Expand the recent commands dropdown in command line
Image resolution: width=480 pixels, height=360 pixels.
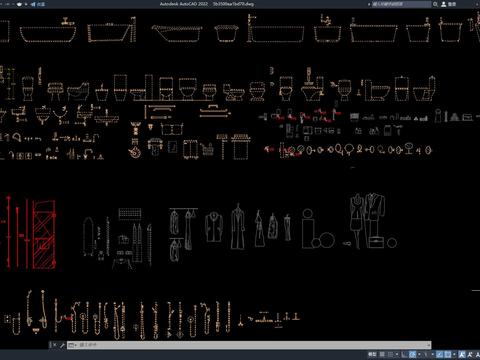(72, 345)
